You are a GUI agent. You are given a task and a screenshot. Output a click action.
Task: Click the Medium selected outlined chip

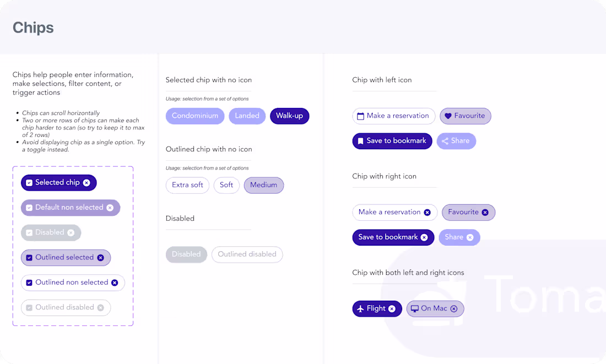point(263,185)
